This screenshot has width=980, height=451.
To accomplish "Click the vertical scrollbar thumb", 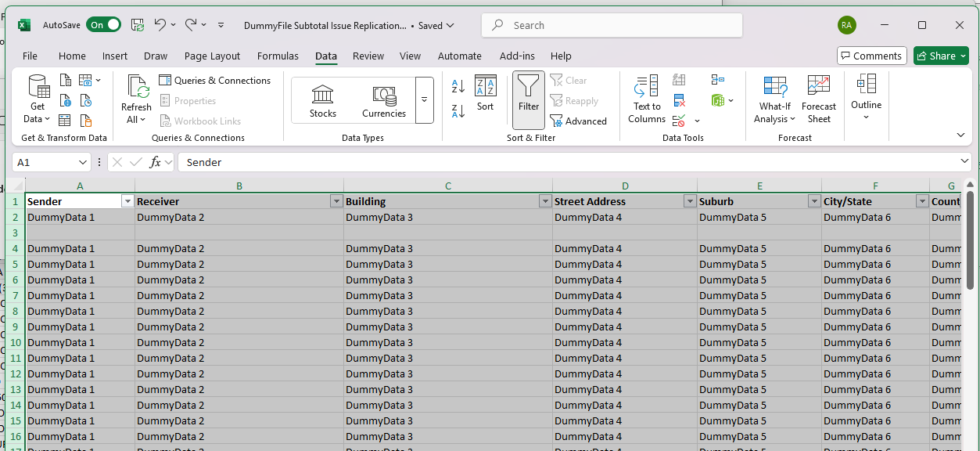I will (x=970, y=239).
